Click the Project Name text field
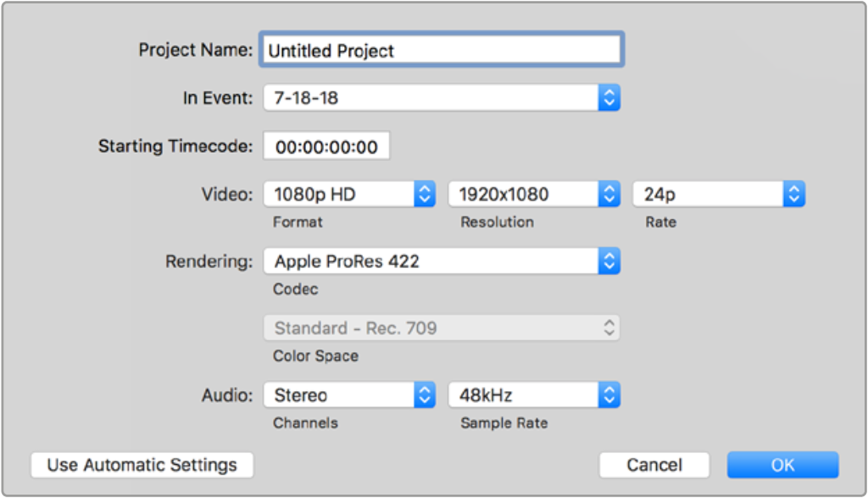 pyautogui.click(x=442, y=51)
